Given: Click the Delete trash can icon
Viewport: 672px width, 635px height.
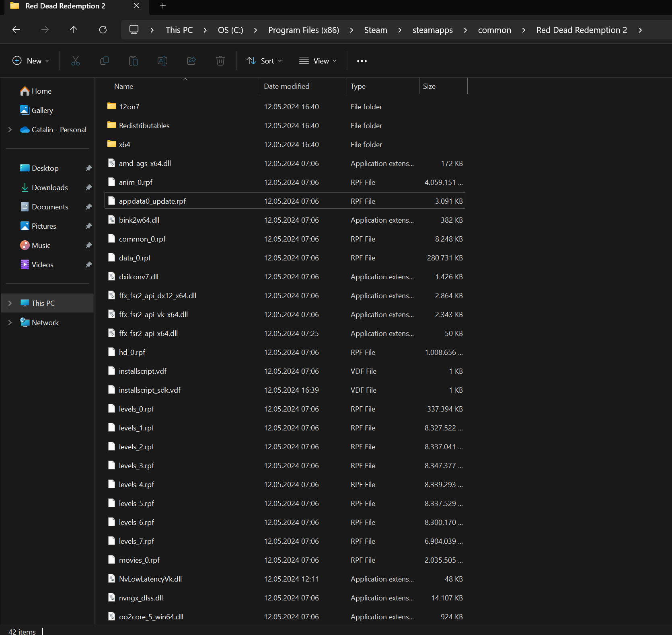Looking at the screenshot, I should click(x=220, y=61).
